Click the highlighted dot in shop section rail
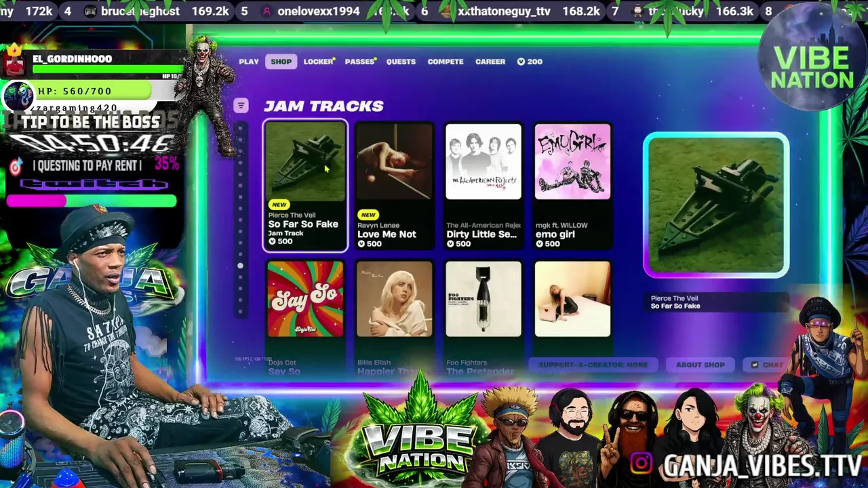 240,266
